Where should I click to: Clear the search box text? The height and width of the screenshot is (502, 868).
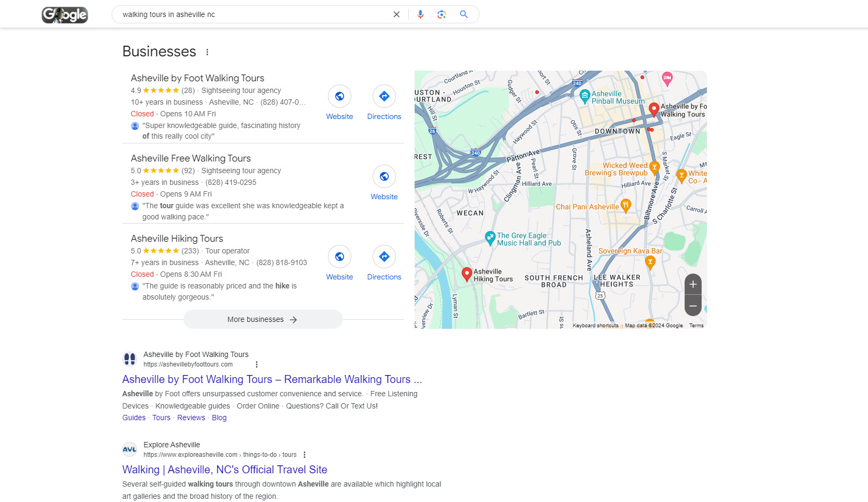pyautogui.click(x=397, y=14)
